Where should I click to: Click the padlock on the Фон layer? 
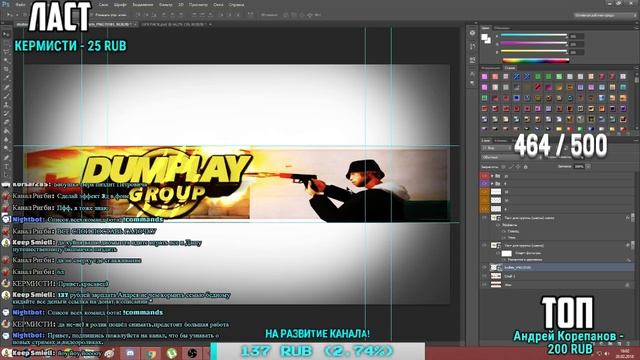tap(627, 285)
